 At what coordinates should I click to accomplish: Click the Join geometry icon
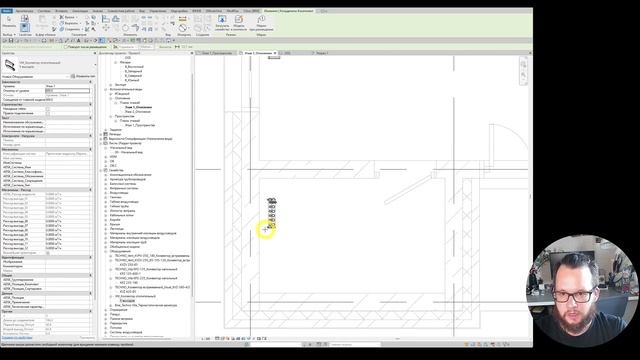(x=62, y=29)
